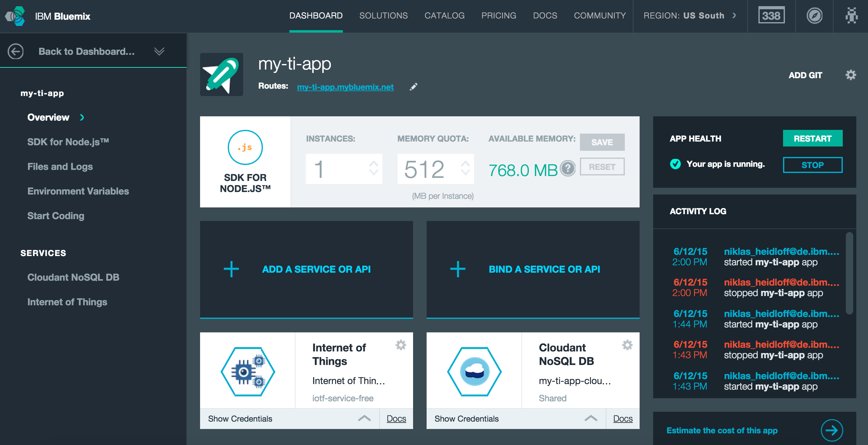The height and width of the screenshot is (445, 868).
Task: Click the my-ti-app paper plane app thumbnail
Action: pyautogui.click(x=221, y=74)
